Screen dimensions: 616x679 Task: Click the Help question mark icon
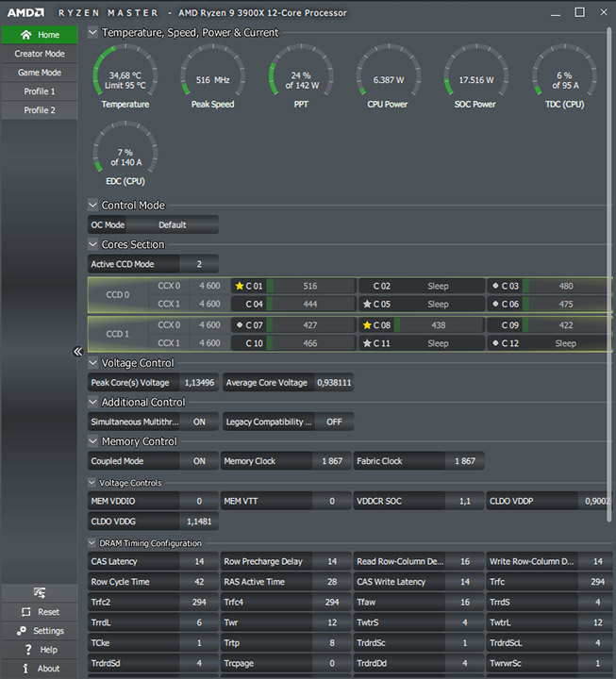click(28, 650)
